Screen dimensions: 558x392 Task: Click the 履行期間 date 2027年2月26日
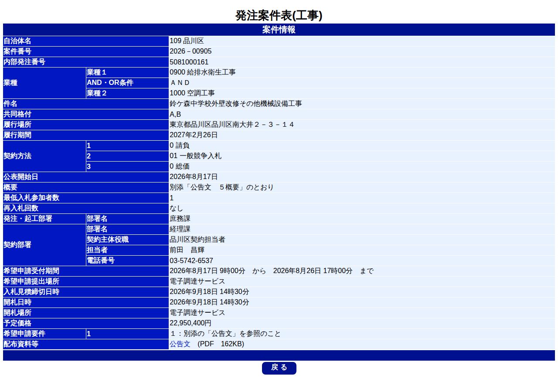[x=194, y=135]
